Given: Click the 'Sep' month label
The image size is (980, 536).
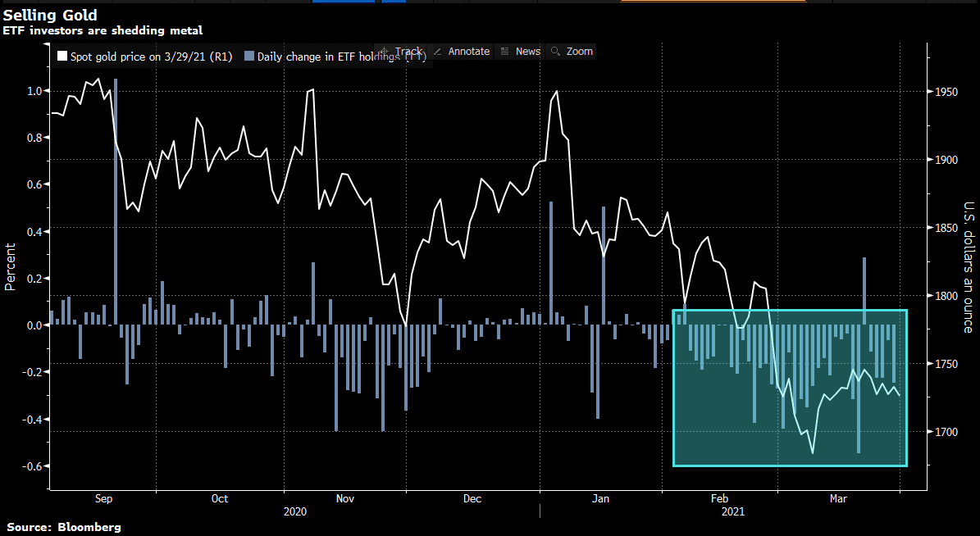Looking at the screenshot, I should (104, 498).
